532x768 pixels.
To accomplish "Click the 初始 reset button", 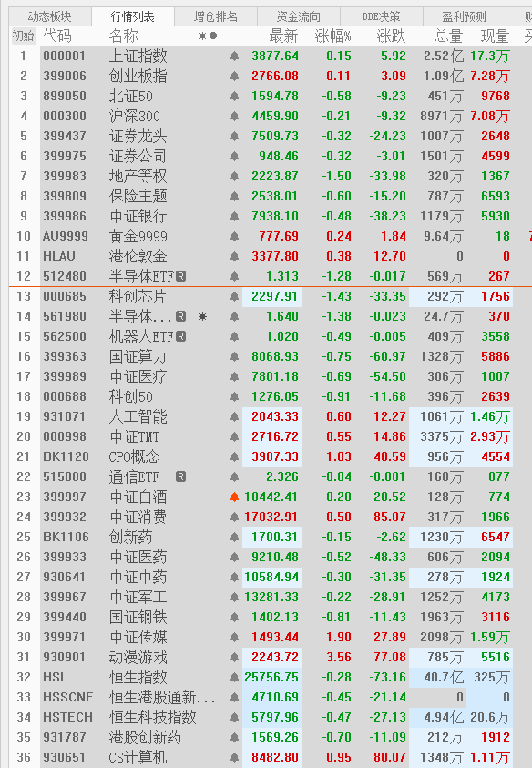I will [x=23, y=36].
